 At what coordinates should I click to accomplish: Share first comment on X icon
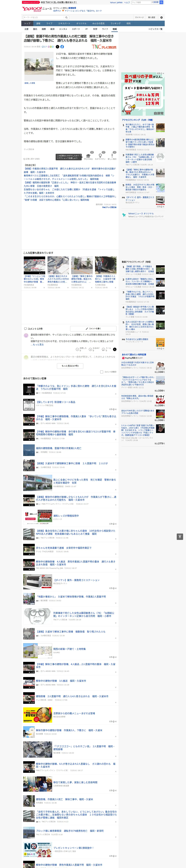pyautogui.click(x=115, y=349)
